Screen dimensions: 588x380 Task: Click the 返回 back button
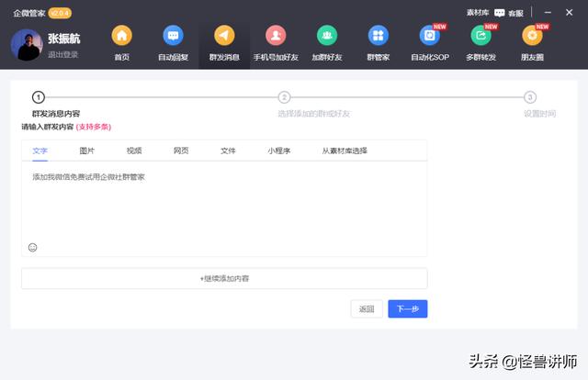pyautogui.click(x=367, y=308)
